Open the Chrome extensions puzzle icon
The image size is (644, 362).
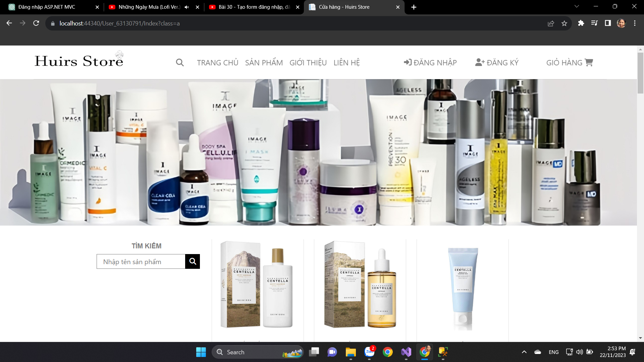tap(581, 23)
